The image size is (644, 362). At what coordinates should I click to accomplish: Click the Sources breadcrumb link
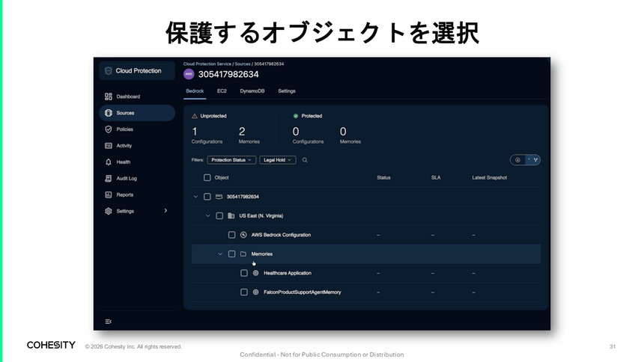pyautogui.click(x=243, y=64)
